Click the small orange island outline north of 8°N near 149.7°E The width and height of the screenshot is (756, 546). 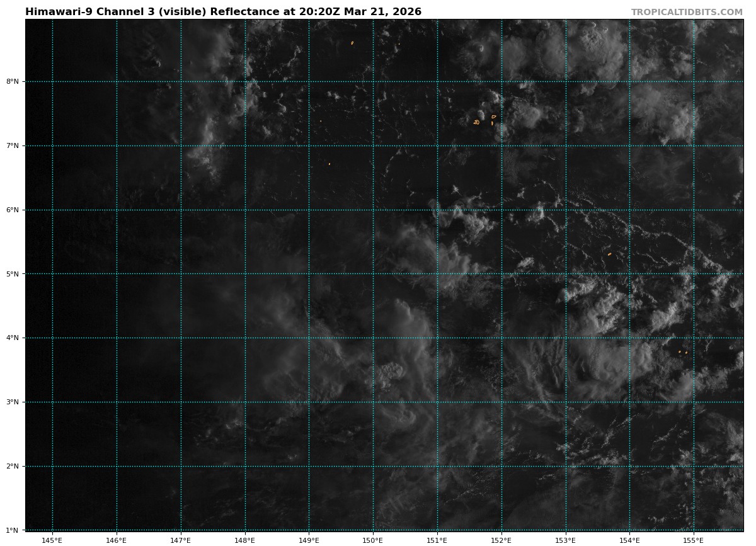click(x=352, y=43)
